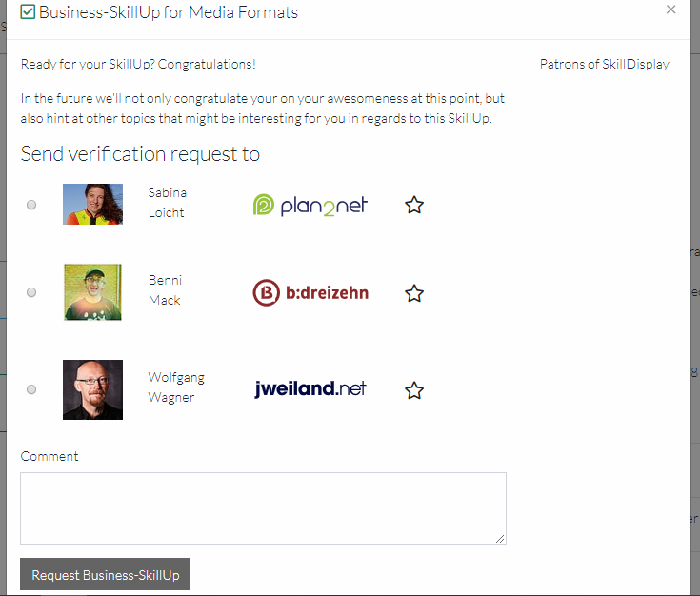This screenshot has height=596, width=700.
Task: Click the name Wolfgang Wagner
Action: tap(176, 387)
